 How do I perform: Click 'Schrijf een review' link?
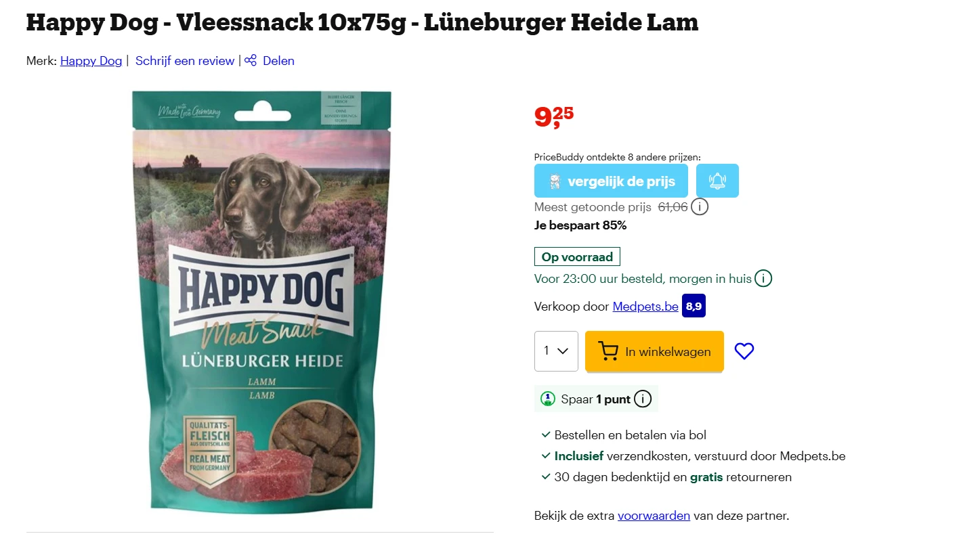185,61
